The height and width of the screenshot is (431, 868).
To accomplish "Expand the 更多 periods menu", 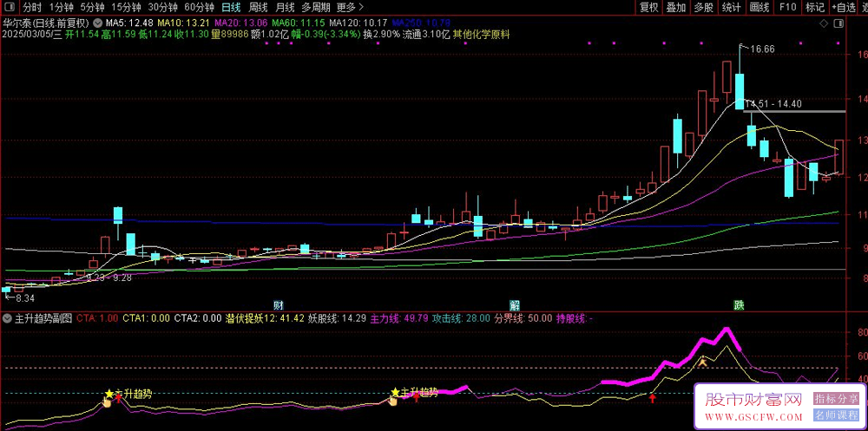I will pyautogui.click(x=350, y=7).
